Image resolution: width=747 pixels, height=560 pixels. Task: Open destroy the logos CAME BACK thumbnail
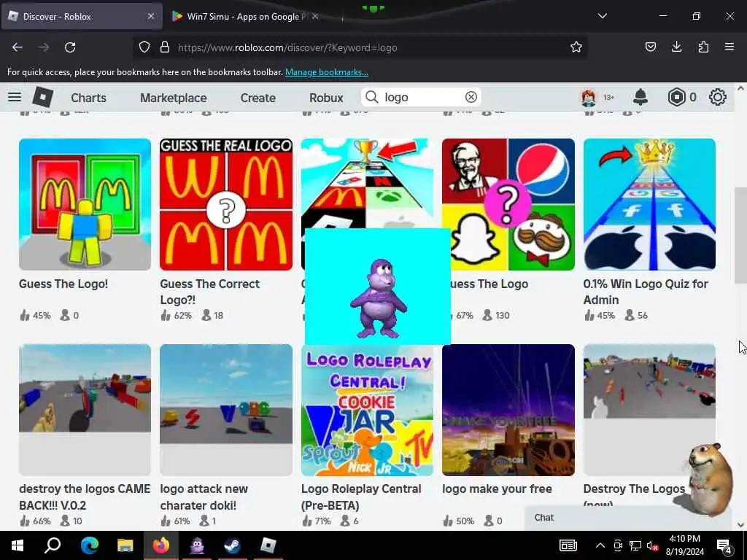(85, 410)
